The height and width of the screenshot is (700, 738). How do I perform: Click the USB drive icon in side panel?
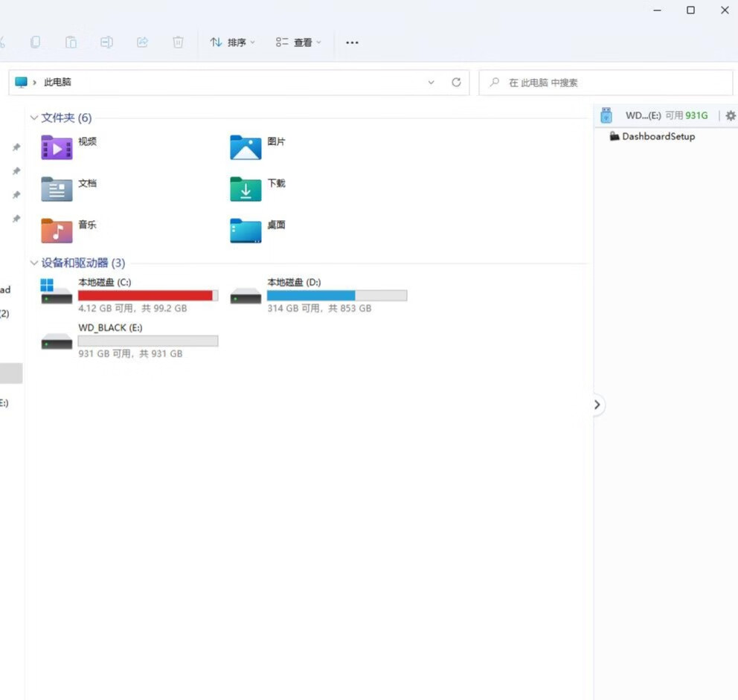[606, 115]
